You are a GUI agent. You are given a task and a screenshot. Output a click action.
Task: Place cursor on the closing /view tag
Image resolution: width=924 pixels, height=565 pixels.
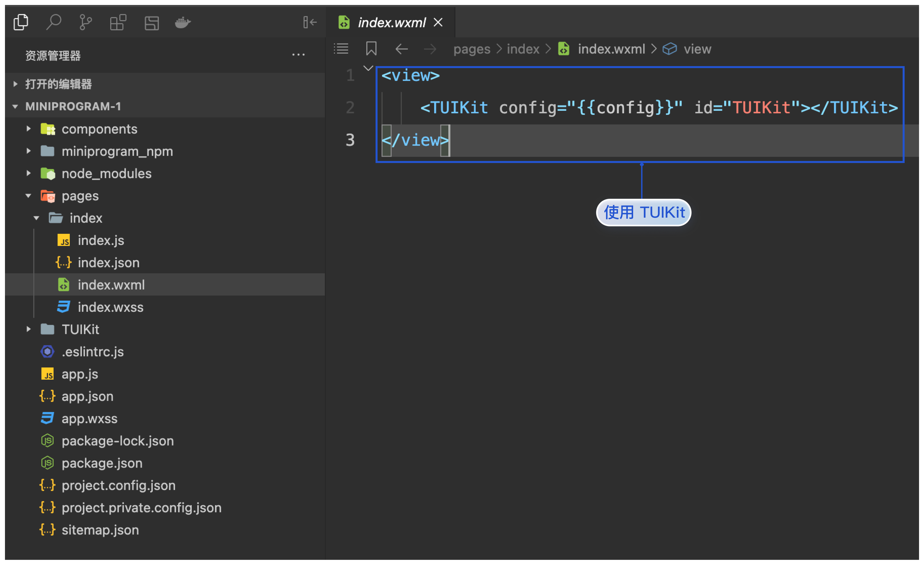[415, 140]
